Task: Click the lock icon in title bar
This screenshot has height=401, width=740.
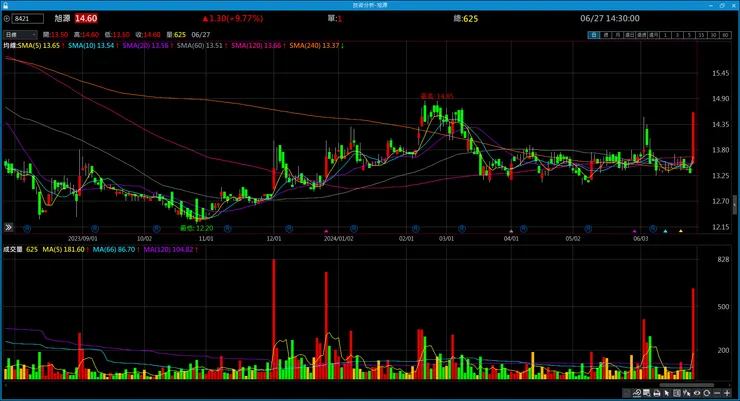Action: point(6,5)
